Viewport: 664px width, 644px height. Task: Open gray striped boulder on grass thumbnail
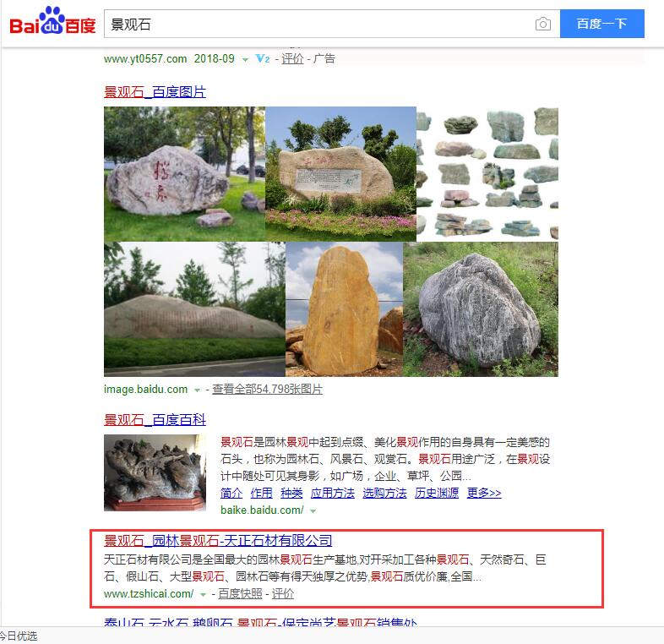point(480,309)
